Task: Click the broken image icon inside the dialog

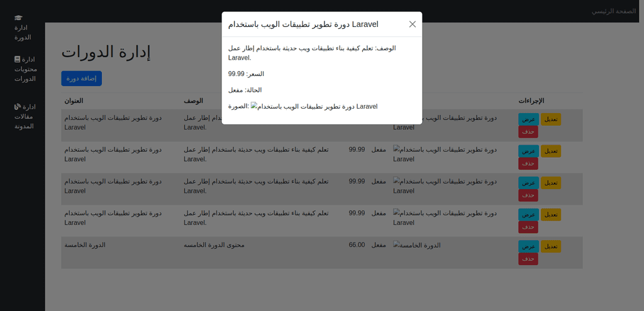Action: [254, 106]
